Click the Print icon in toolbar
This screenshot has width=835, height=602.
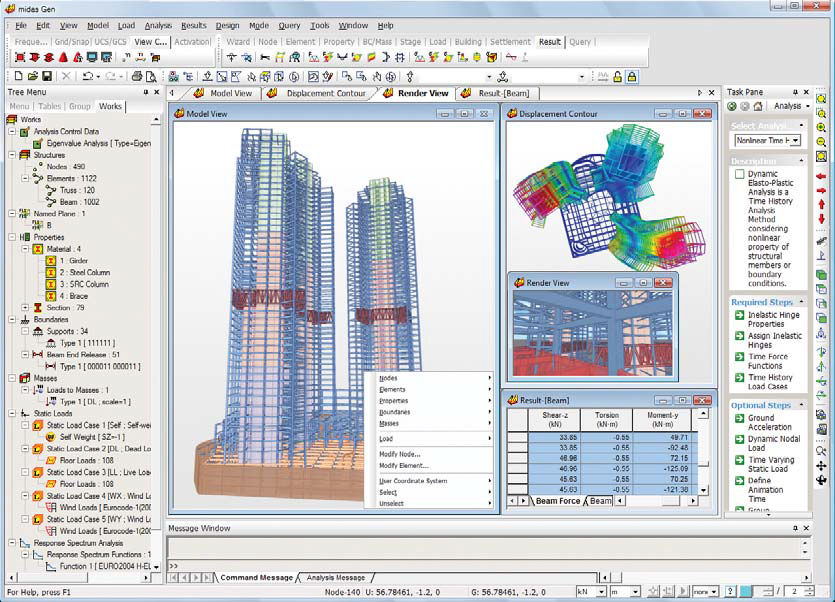coord(137,76)
